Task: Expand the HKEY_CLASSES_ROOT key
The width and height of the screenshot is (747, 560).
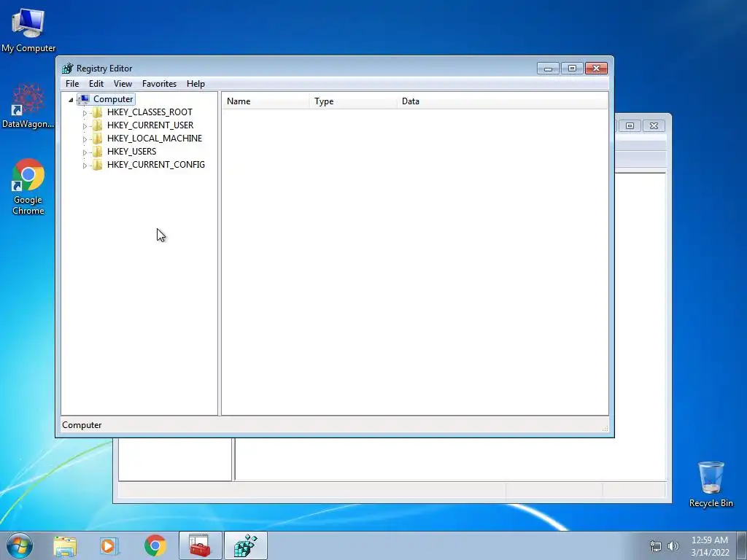Action: (85, 113)
